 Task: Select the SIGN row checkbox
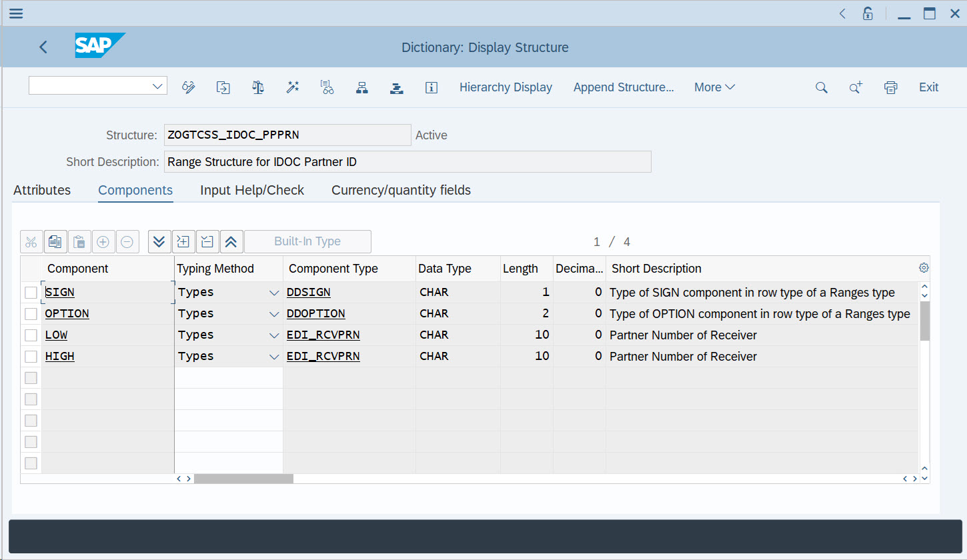coord(31,293)
